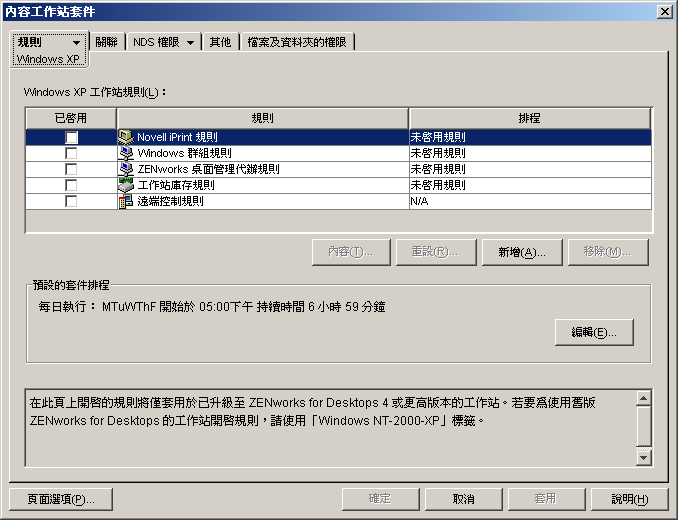
Task: Click the 套用 button
Action: [546, 500]
